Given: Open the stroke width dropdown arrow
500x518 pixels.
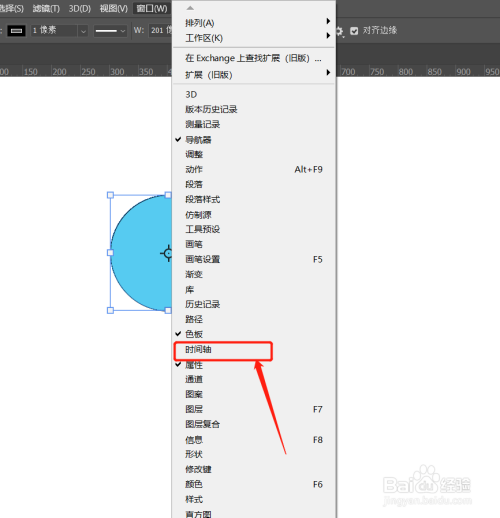Looking at the screenshot, I should tap(83, 31).
